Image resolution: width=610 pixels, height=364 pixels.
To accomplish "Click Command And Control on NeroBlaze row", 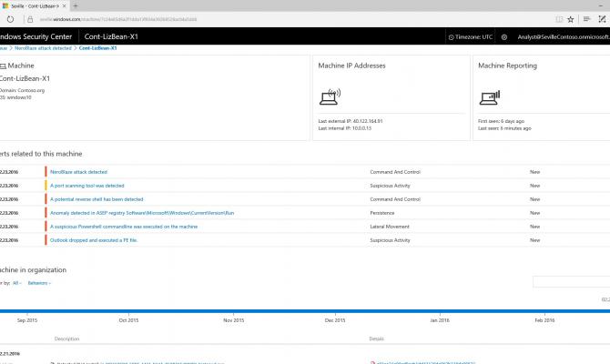I will tap(395, 172).
